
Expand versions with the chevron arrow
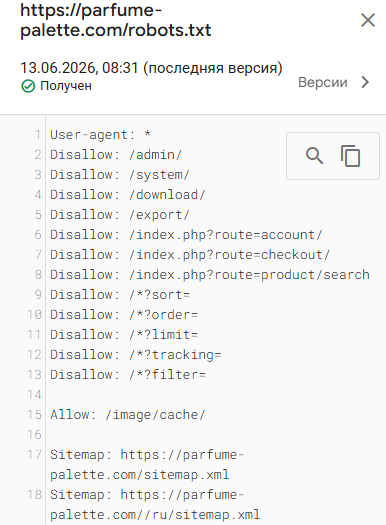pyautogui.click(x=365, y=82)
